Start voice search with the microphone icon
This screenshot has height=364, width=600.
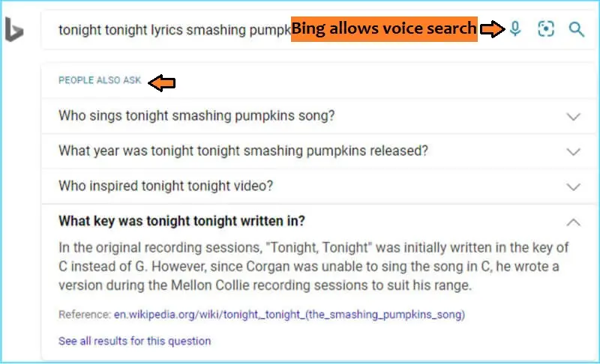[515, 29]
